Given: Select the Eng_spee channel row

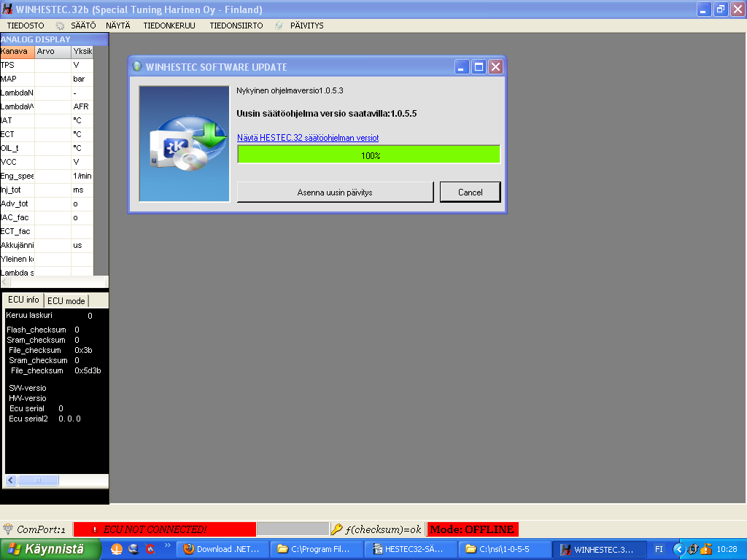Looking at the screenshot, I should pos(47,176).
